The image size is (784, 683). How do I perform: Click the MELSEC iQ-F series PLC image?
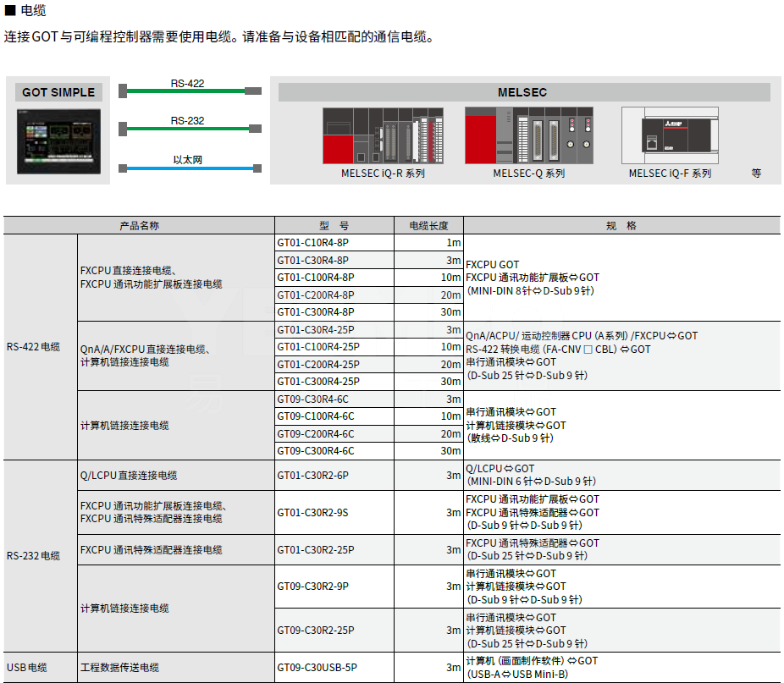coord(669,135)
